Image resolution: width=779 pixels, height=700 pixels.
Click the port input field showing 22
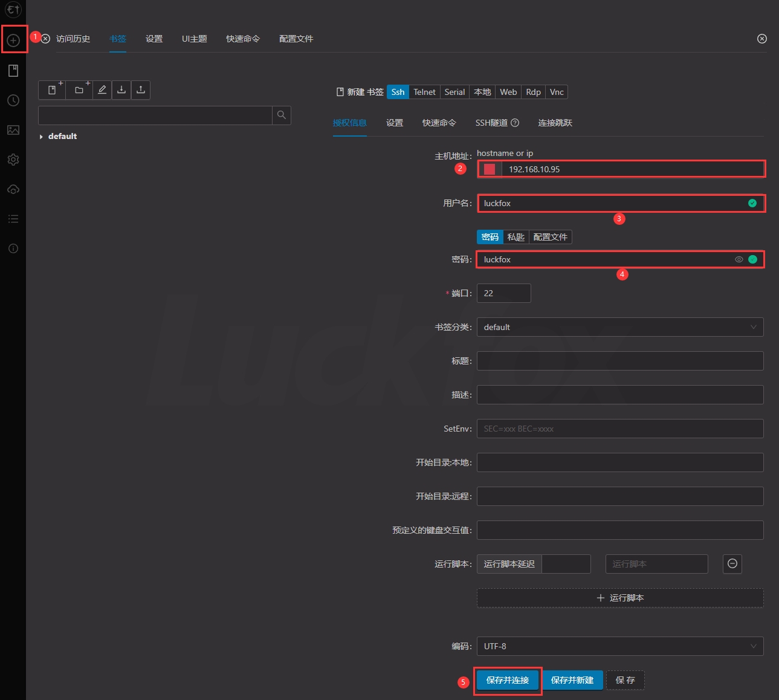click(503, 293)
